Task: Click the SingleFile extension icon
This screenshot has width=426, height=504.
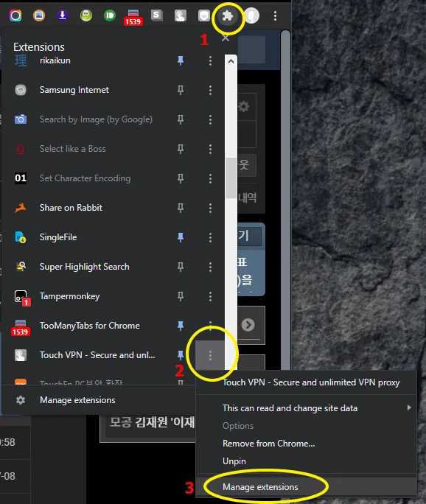Action: [21, 237]
